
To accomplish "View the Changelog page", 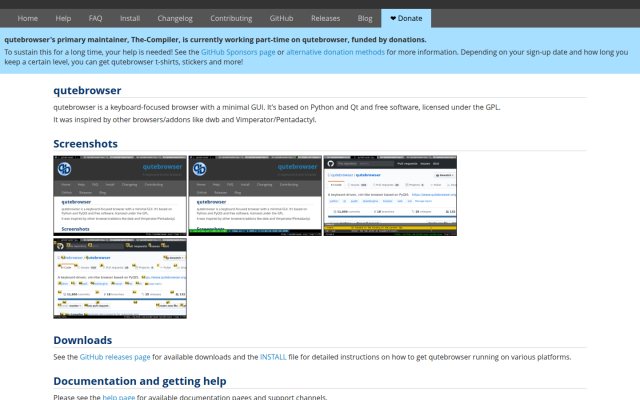I will [175, 18].
